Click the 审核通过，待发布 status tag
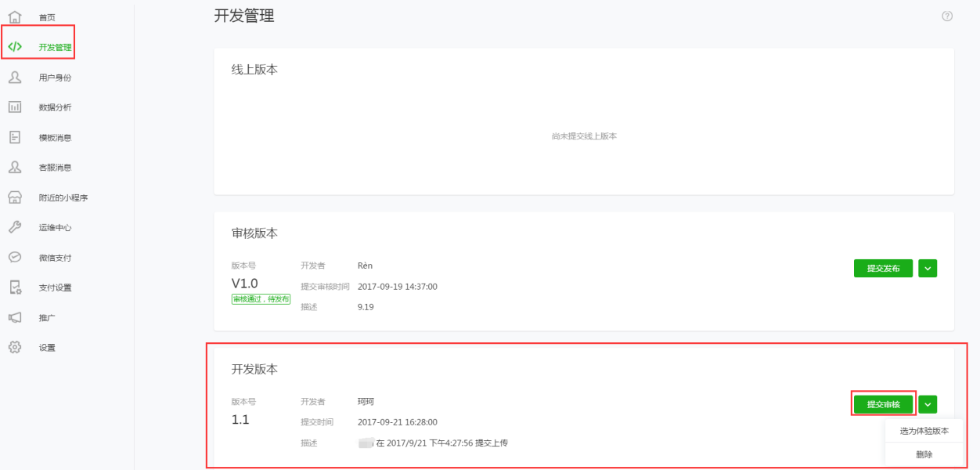 click(x=261, y=299)
